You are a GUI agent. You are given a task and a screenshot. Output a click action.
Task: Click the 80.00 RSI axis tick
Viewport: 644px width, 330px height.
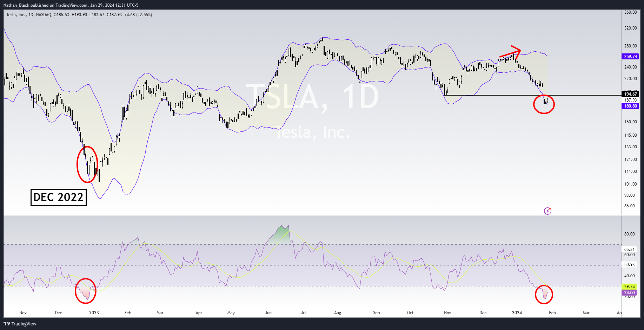coord(629,234)
